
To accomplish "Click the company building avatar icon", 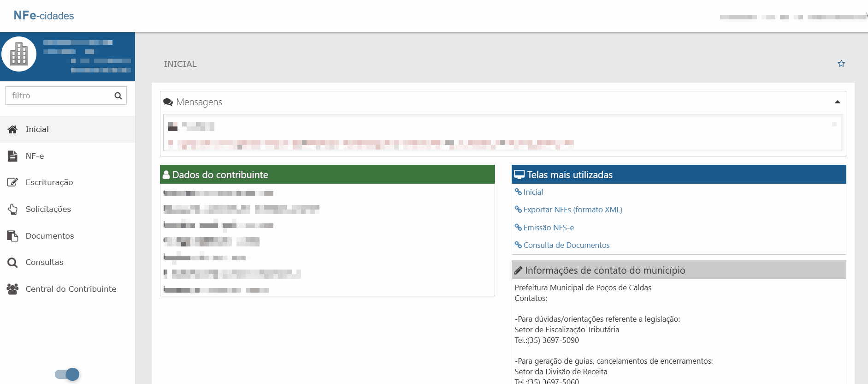I will [19, 54].
